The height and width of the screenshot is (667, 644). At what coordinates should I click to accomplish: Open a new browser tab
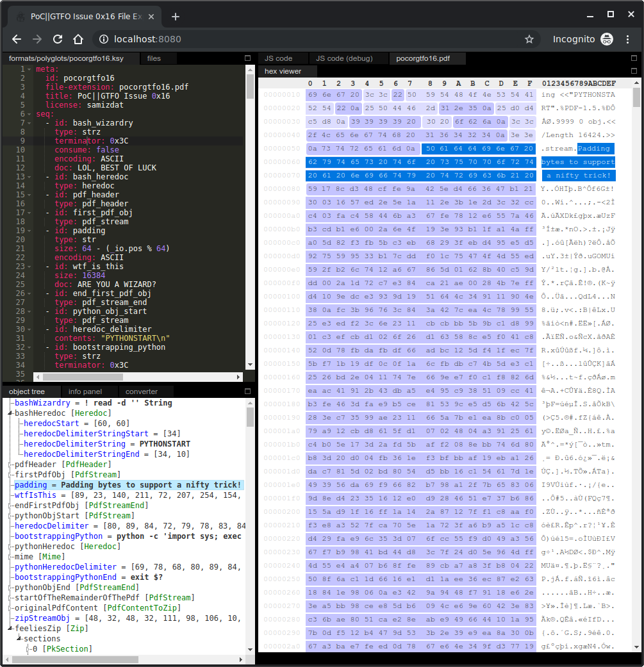click(x=175, y=17)
